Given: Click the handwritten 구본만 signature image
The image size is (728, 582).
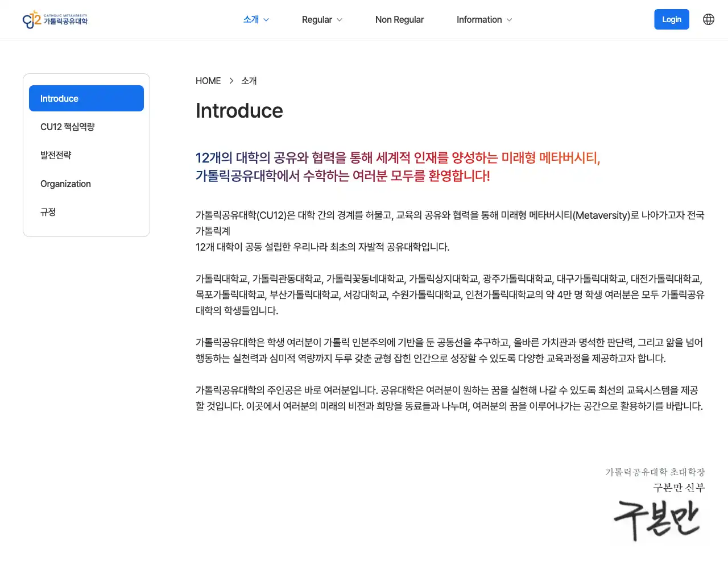Looking at the screenshot, I should (x=657, y=520).
